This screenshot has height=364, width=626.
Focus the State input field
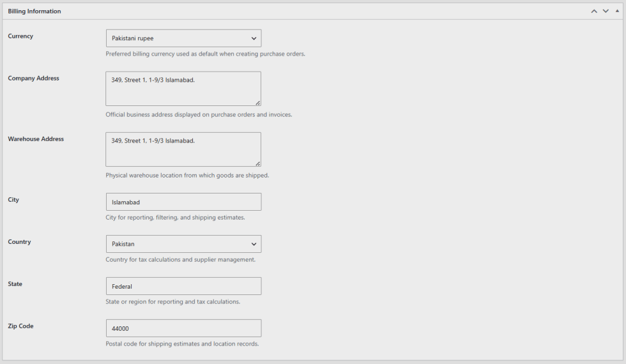tap(184, 286)
